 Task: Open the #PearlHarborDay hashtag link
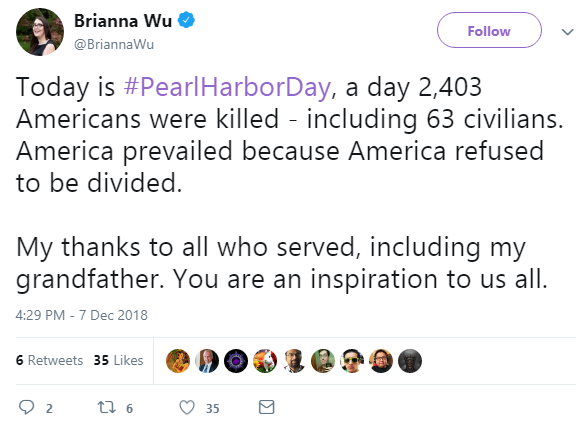(x=227, y=87)
